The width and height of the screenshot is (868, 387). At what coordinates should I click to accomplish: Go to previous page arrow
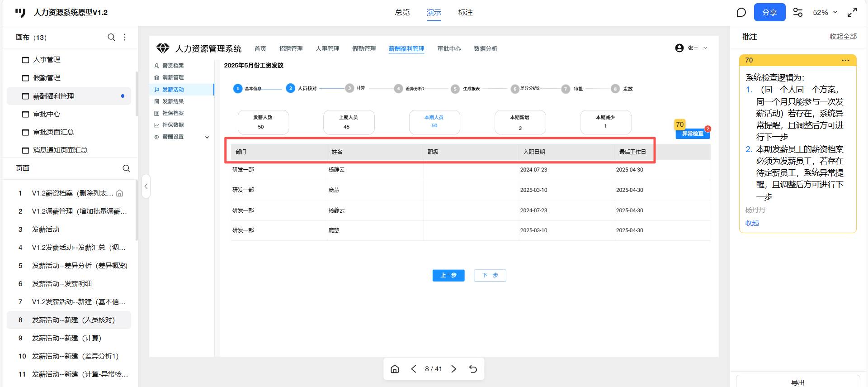tap(414, 369)
